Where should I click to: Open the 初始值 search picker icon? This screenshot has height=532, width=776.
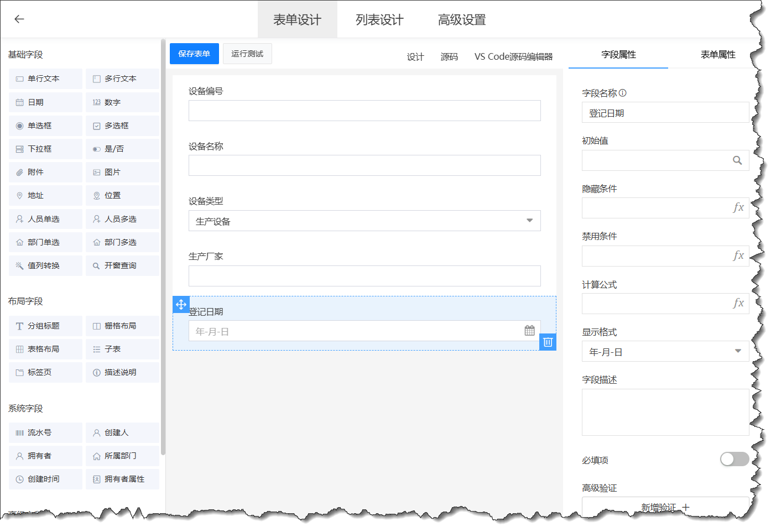[737, 160]
